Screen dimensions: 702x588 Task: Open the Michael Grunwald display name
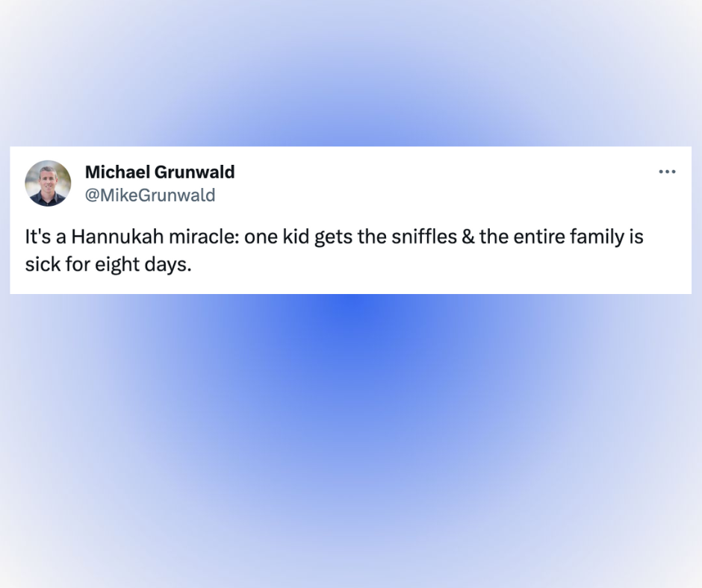click(160, 172)
